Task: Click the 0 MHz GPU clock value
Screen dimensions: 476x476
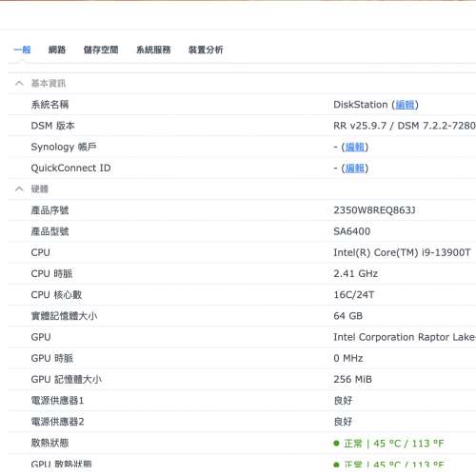Action: point(348,358)
